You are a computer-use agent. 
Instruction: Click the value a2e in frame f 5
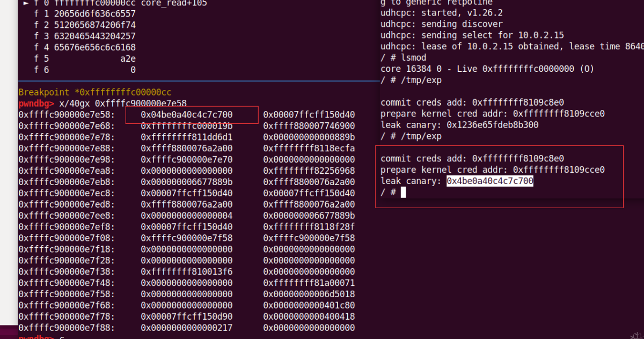128,58
